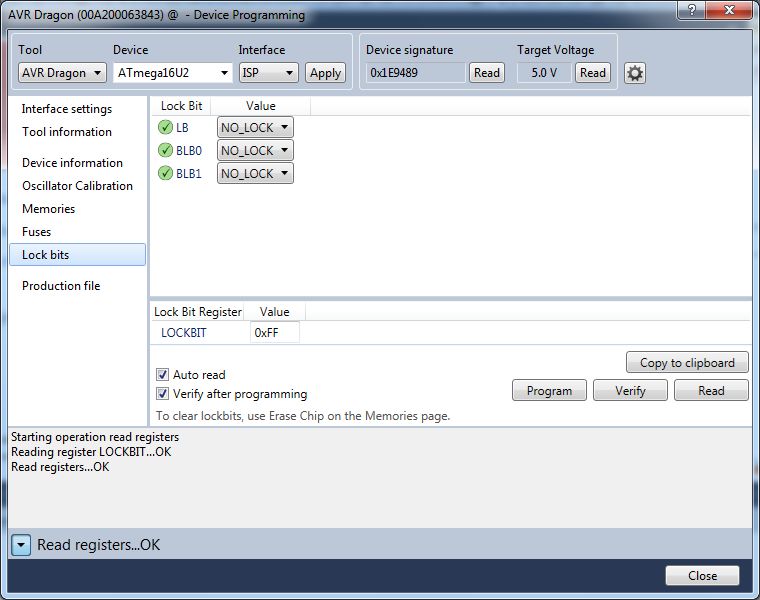760x600 pixels.
Task: Click the LB lock bit label
Action: (x=182, y=127)
